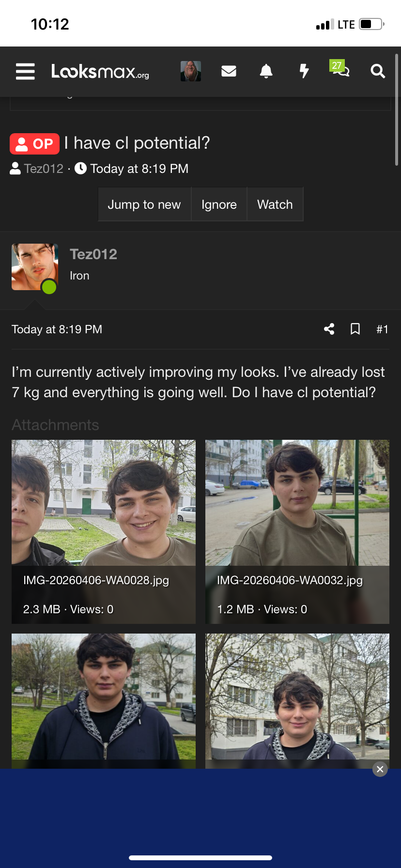Open the poster's profile picture
The height and width of the screenshot is (868, 401).
(35, 267)
